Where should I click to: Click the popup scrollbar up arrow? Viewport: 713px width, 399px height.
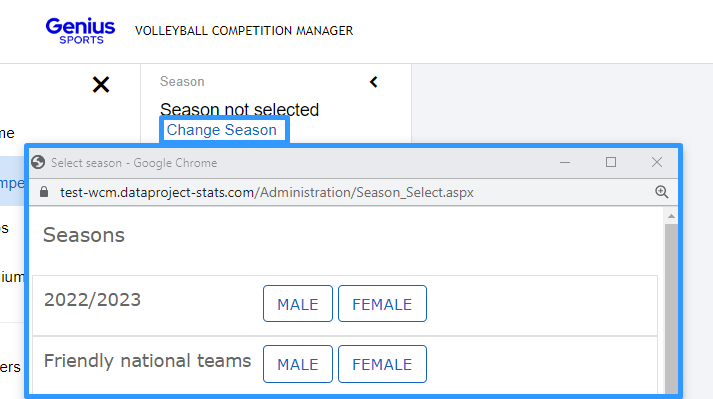(671, 217)
